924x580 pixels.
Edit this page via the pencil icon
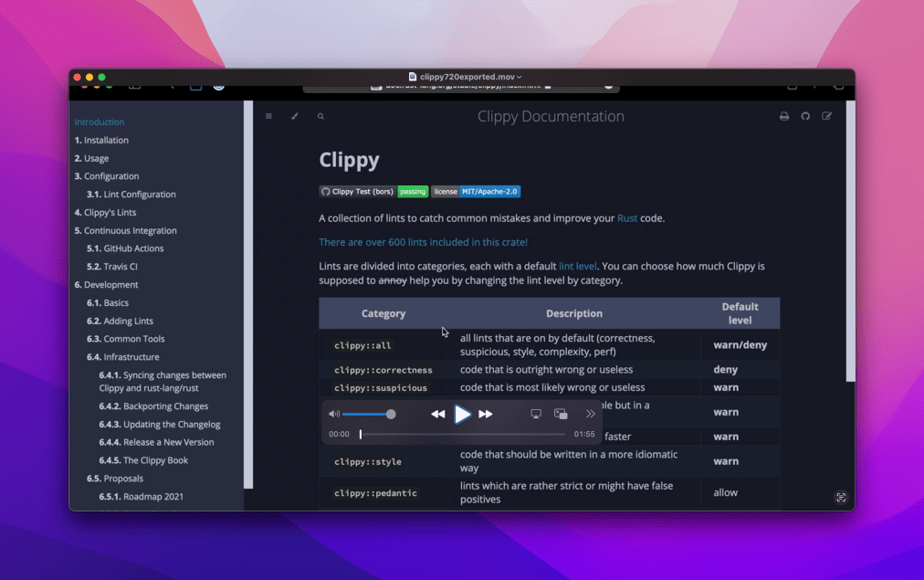[827, 116]
